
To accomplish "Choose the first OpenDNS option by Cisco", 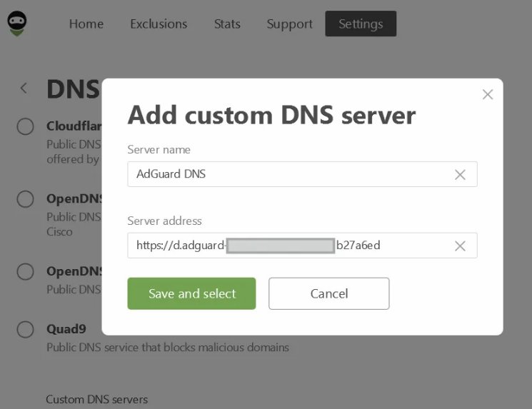I will point(25,199).
